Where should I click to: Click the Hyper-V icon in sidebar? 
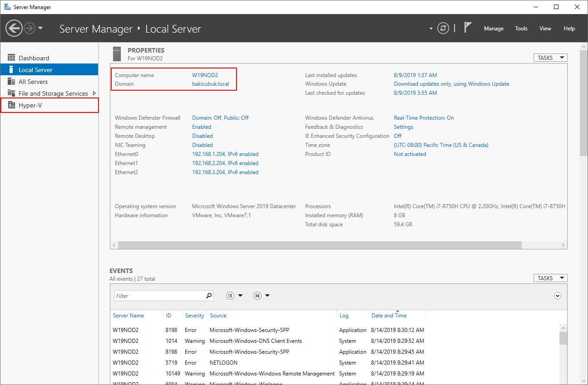point(11,105)
